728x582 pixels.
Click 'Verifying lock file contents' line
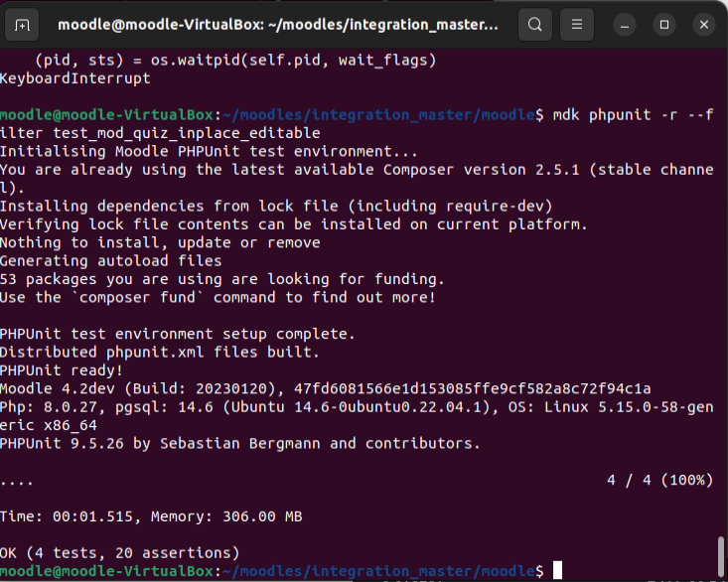(x=294, y=224)
